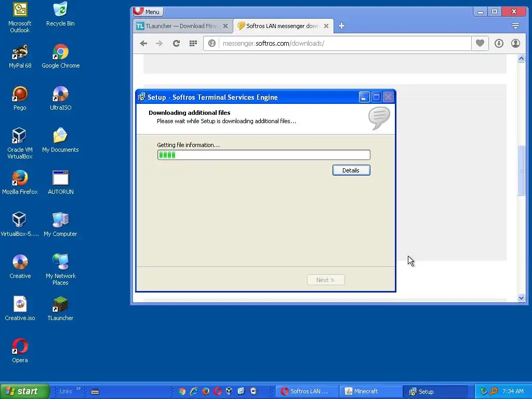Add page to bookmarks heart icon
This screenshot has width=532, height=399.
click(480, 44)
